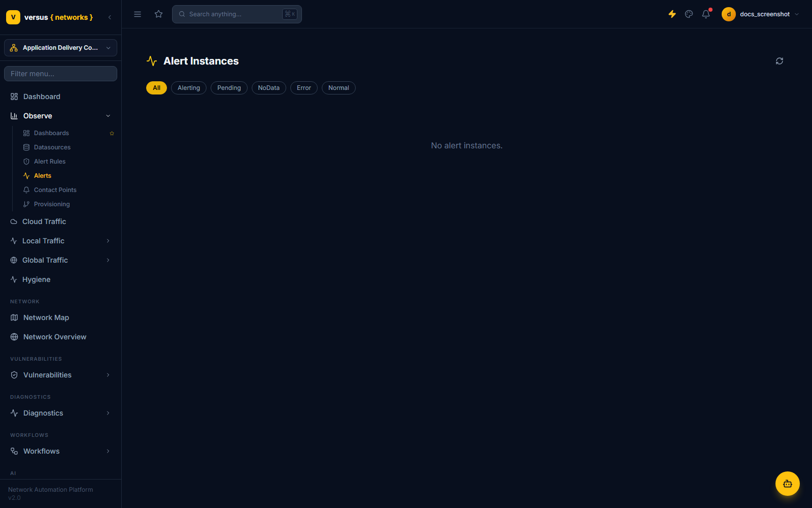Open Dashboard from the sidebar
This screenshot has height=508, width=812.
coord(60,97)
